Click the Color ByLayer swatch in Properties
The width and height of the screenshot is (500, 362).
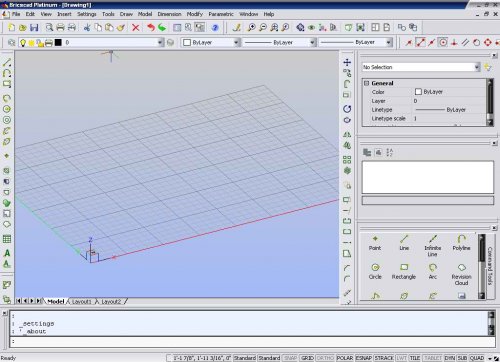click(x=418, y=92)
